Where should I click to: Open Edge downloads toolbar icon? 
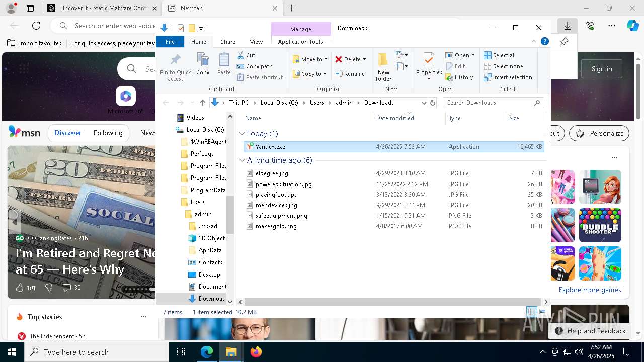[x=568, y=26]
